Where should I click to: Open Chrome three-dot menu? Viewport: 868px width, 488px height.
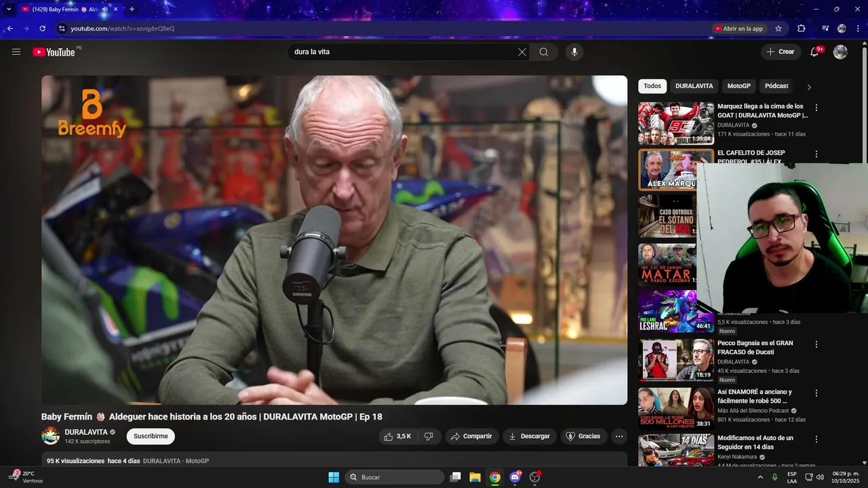click(x=857, y=28)
